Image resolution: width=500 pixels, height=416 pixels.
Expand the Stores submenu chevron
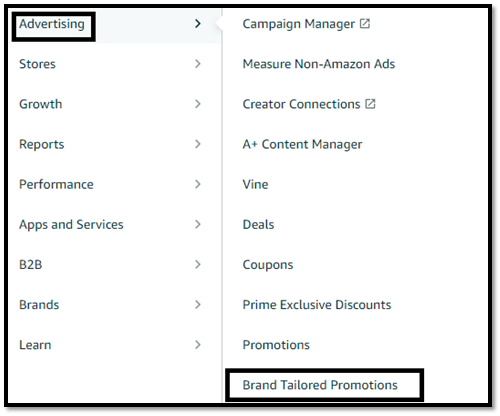tap(198, 64)
